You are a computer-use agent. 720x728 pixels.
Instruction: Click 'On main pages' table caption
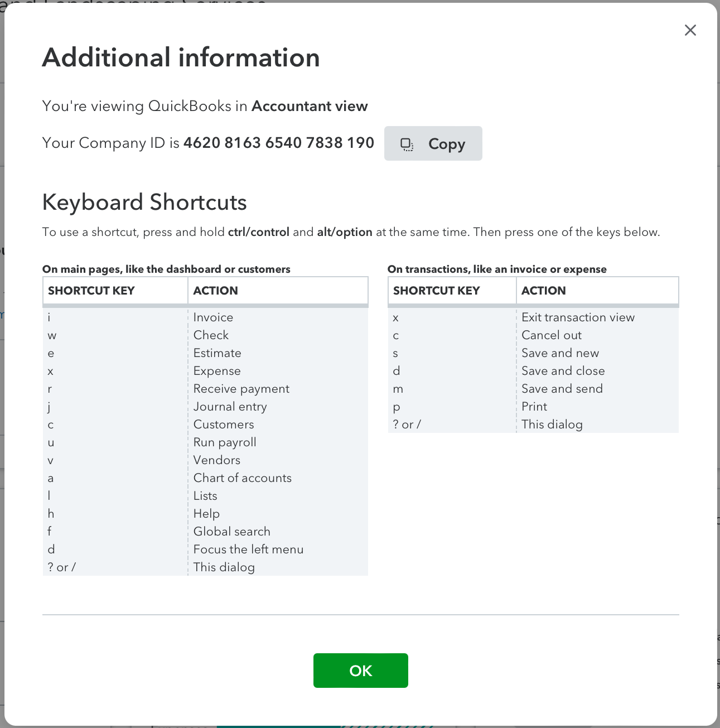(x=166, y=269)
